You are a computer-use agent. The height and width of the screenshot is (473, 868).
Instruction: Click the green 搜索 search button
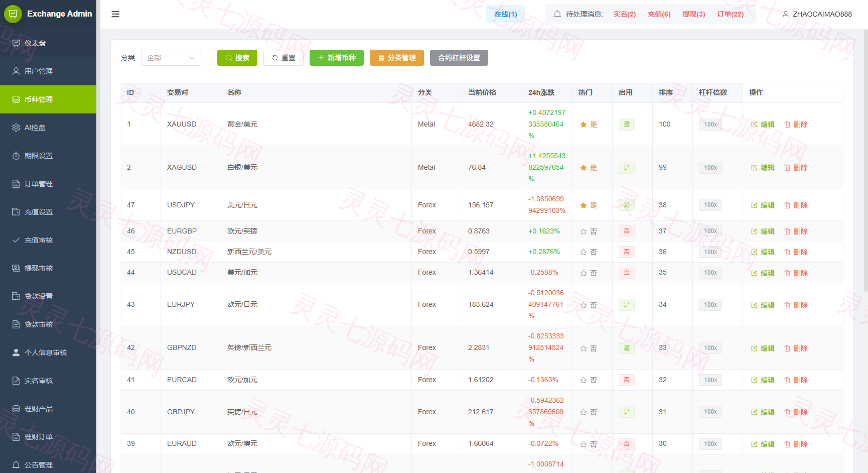pos(237,58)
